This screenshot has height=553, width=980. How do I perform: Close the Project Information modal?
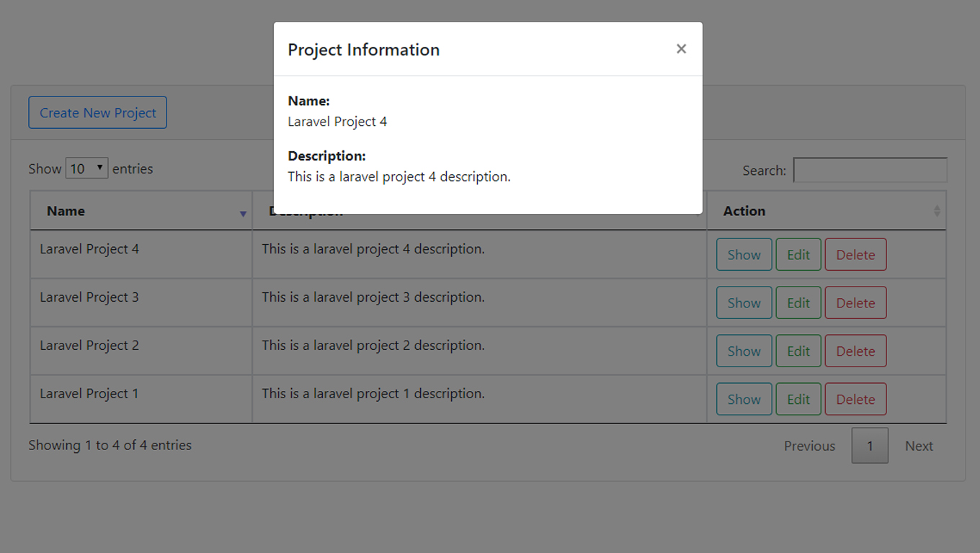681,49
